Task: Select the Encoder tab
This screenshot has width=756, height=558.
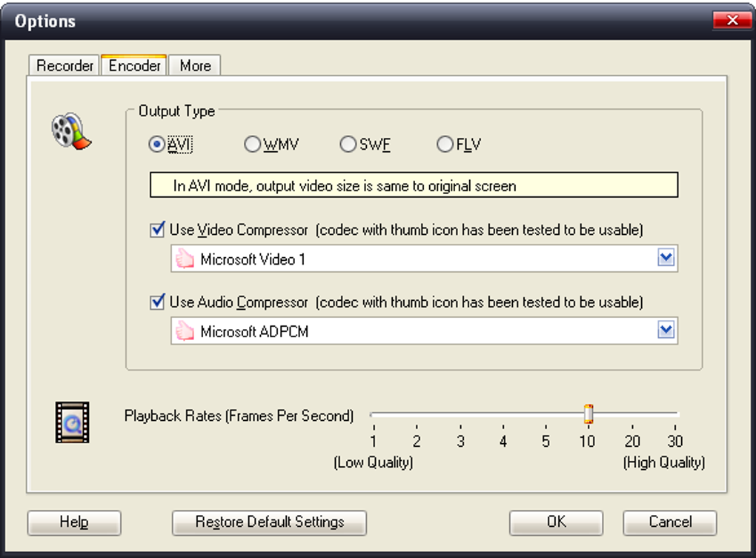Action: click(x=134, y=66)
